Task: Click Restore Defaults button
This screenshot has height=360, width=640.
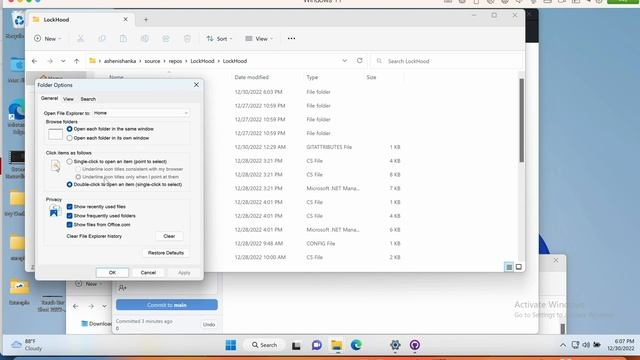Action: point(166,253)
